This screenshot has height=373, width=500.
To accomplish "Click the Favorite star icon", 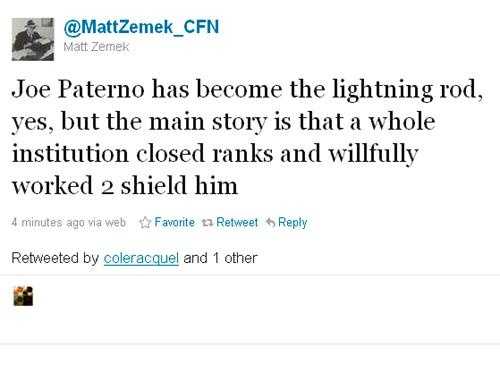I will tap(145, 222).
